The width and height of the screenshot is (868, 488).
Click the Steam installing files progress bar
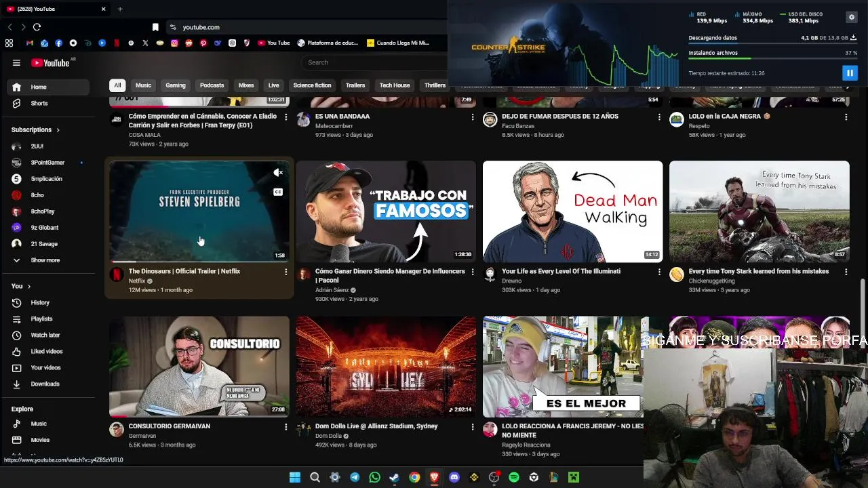point(772,58)
